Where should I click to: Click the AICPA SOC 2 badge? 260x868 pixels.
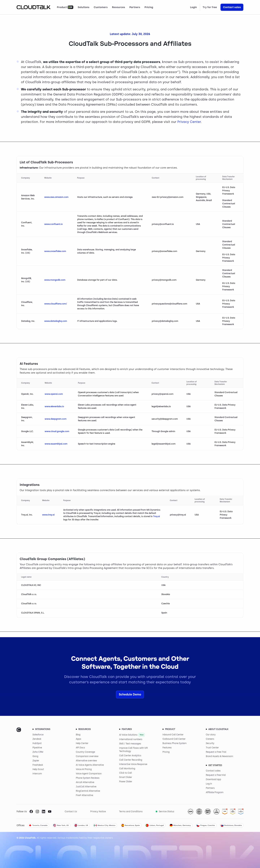point(208,811)
